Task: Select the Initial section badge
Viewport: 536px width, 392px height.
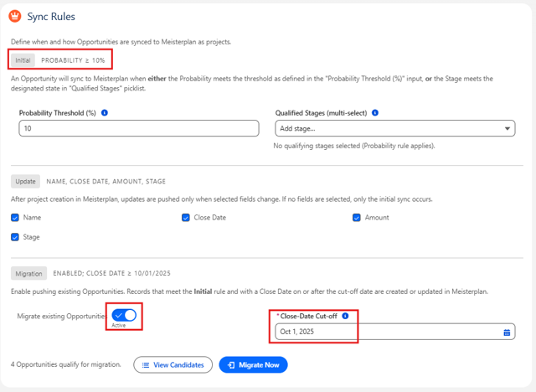Action: pos(23,60)
